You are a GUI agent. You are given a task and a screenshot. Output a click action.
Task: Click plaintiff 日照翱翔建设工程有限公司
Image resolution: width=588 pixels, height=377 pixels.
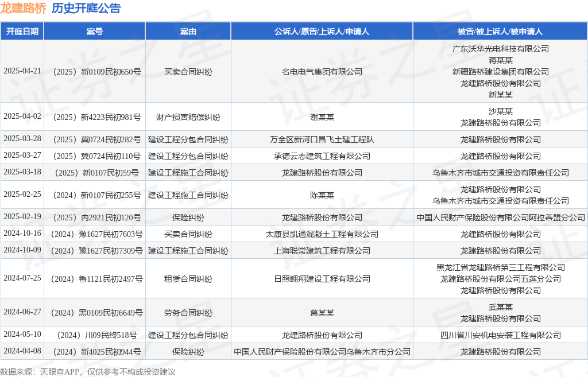322,279
